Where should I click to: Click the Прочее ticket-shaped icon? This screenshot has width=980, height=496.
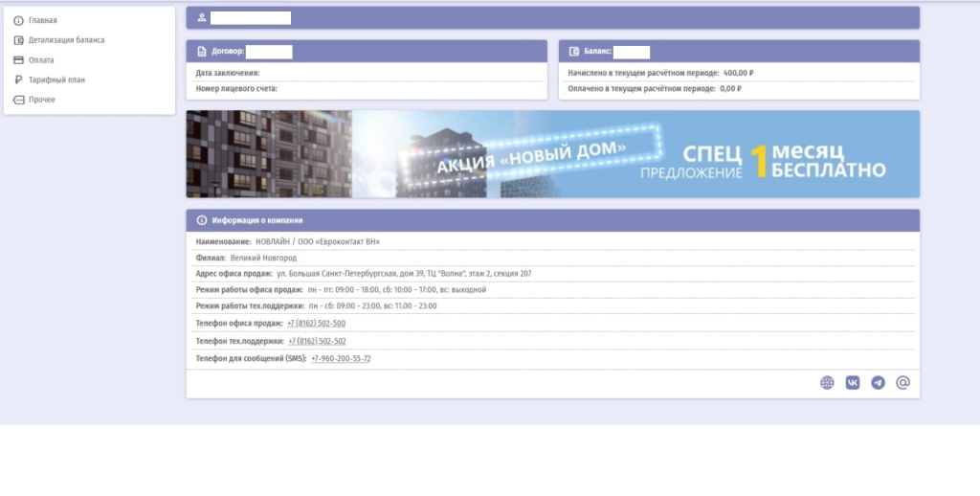pyautogui.click(x=18, y=100)
